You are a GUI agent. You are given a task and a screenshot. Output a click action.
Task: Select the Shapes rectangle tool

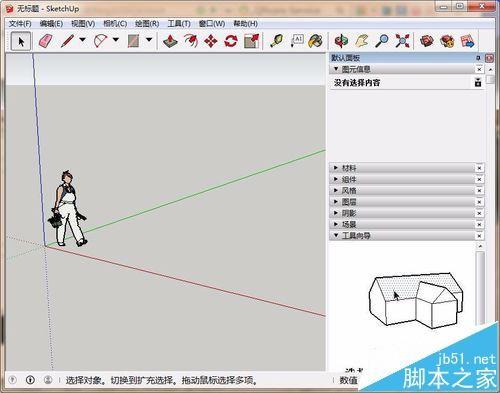[133, 41]
